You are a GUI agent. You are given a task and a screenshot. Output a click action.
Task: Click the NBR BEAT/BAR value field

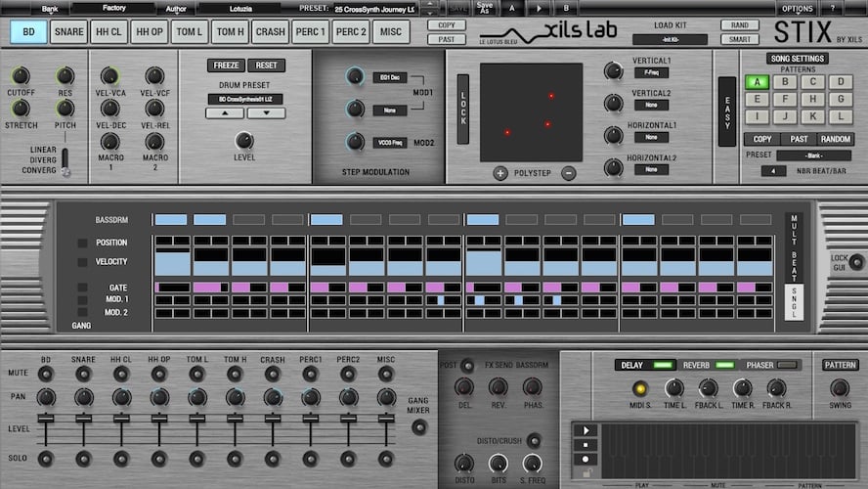[773, 171]
